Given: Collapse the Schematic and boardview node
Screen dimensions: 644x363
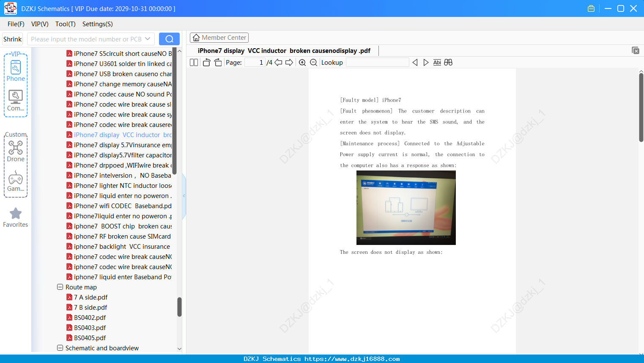Looking at the screenshot, I should tap(60, 348).
